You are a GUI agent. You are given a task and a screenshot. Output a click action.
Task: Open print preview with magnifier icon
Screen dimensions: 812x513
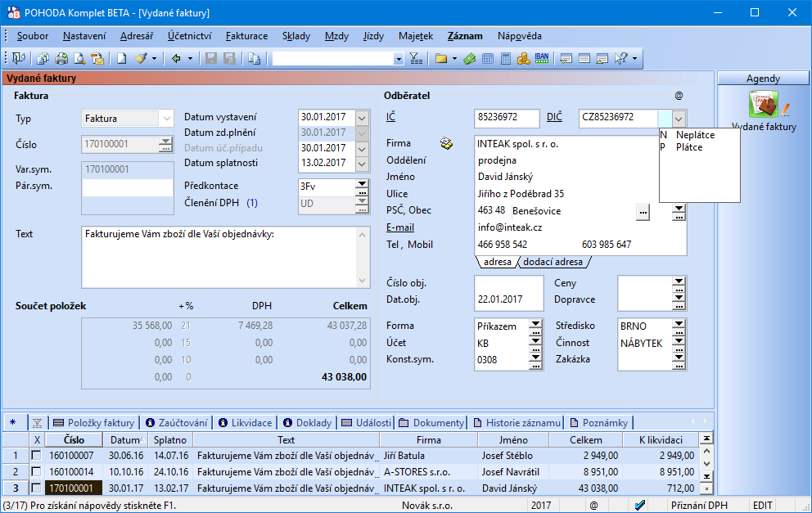[x=79, y=58]
